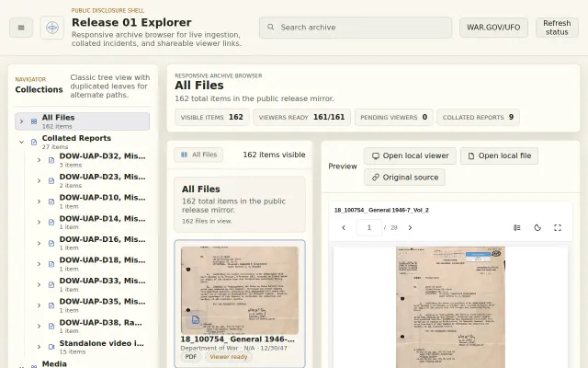Expand the DOW-UAP-D32 tree node

pyautogui.click(x=39, y=160)
